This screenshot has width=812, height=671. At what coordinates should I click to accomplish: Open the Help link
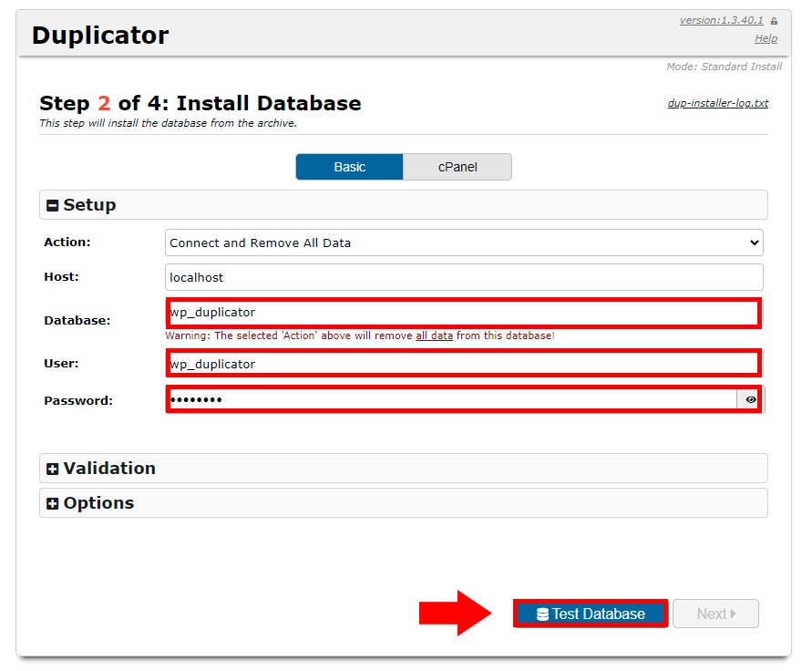[766, 38]
